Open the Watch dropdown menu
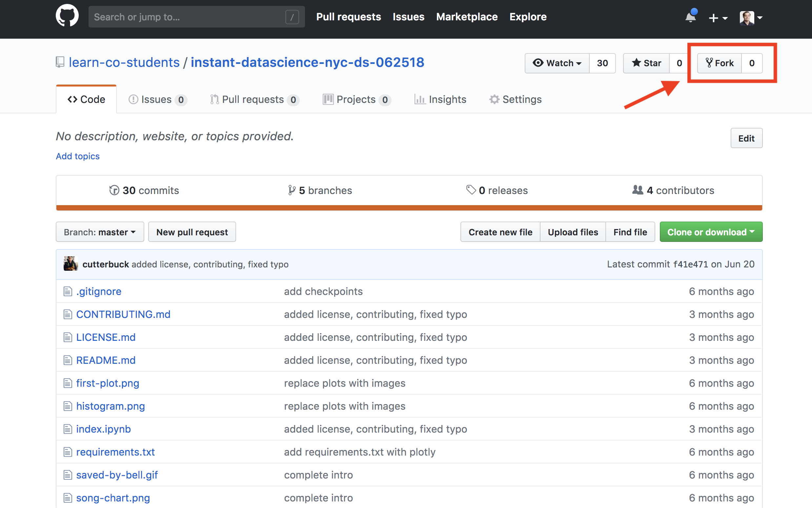 tap(557, 63)
